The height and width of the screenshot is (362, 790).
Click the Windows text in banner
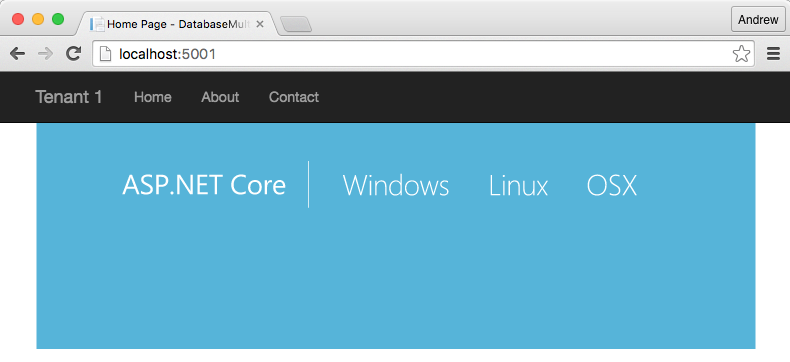396,185
